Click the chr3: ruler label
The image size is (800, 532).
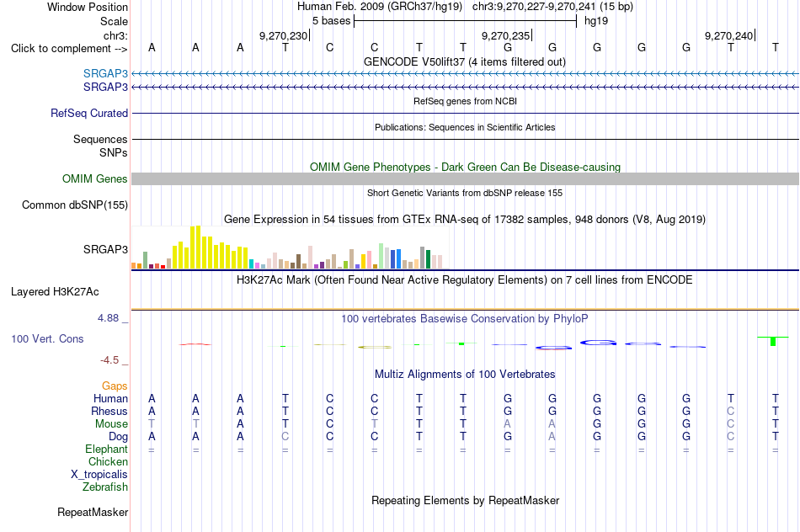pyautogui.click(x=116, y=35)
